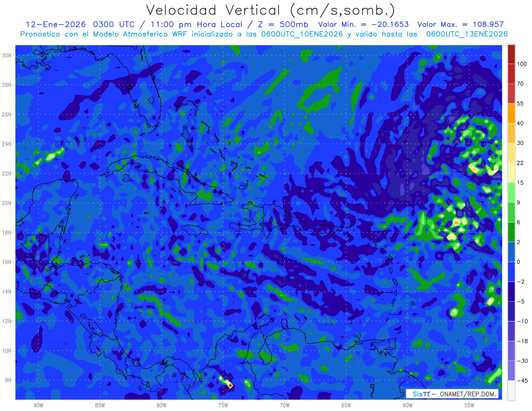The height and width of the screenshot is (411, 532).
Task: Click the yellow swatch between 22 and 30
Action: pos(511,153)
